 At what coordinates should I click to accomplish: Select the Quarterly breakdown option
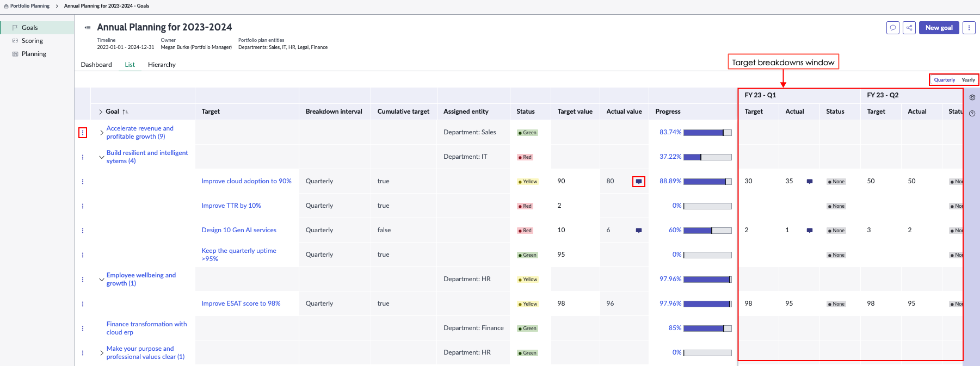(945, 80)
